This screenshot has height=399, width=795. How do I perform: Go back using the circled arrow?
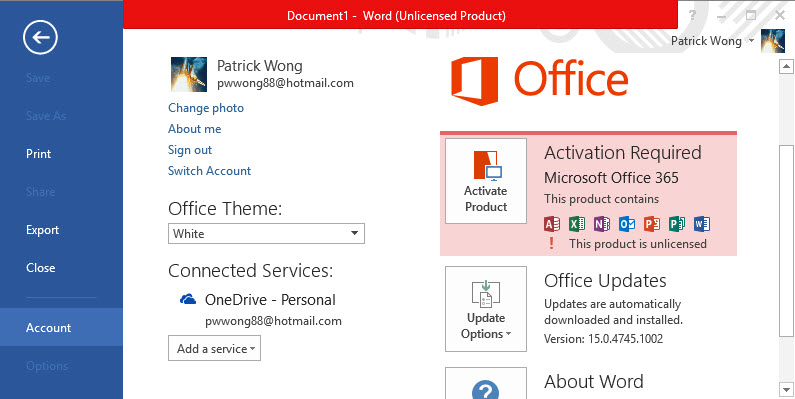(40, 37)
